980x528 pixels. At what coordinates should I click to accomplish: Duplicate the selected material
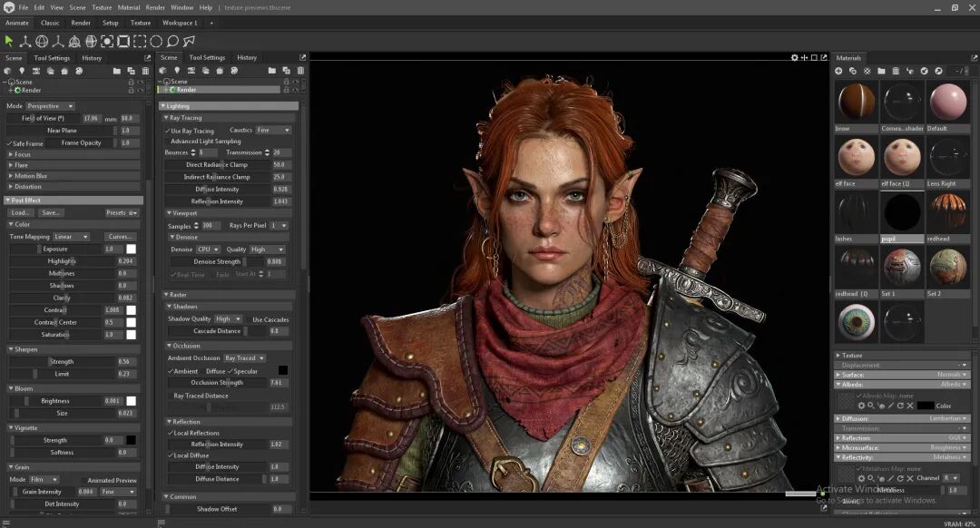click(x=852, y=72)
